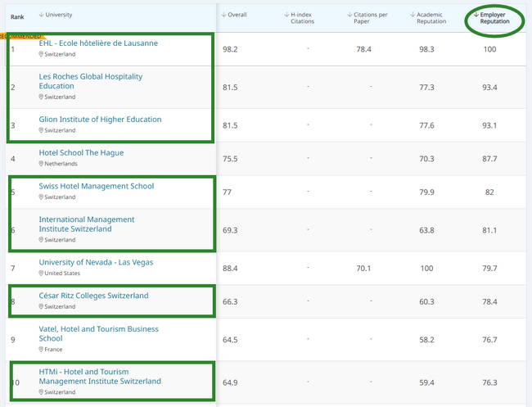Sort by H-index Citations column
This screenshot has width=532, height=407.
click(x=300, y=18)
